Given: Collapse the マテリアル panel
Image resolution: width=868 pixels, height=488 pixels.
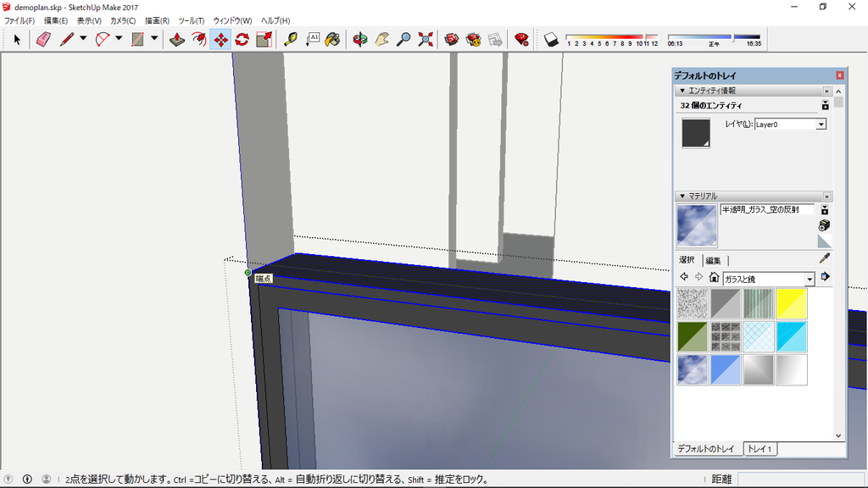Looking at the screenshot, I should (x=682, y=197).
